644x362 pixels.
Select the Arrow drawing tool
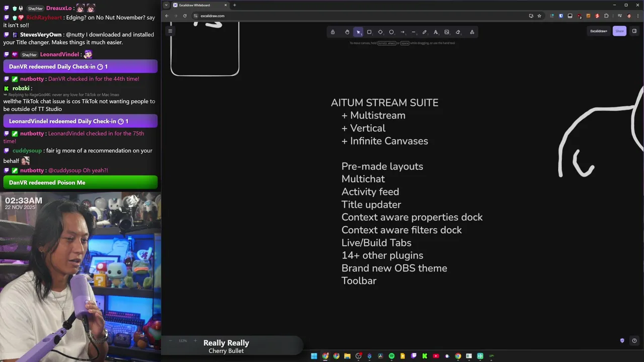click(403, 32)
